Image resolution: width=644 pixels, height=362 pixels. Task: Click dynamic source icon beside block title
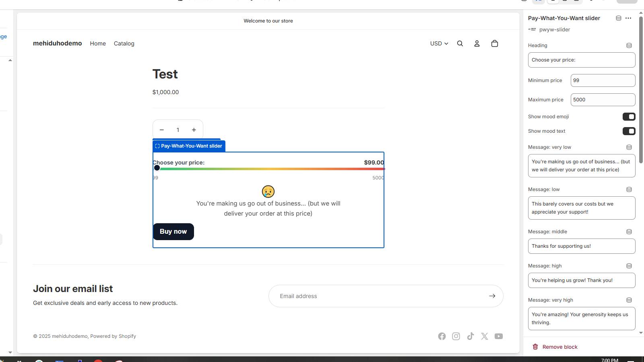click(619, 18)
